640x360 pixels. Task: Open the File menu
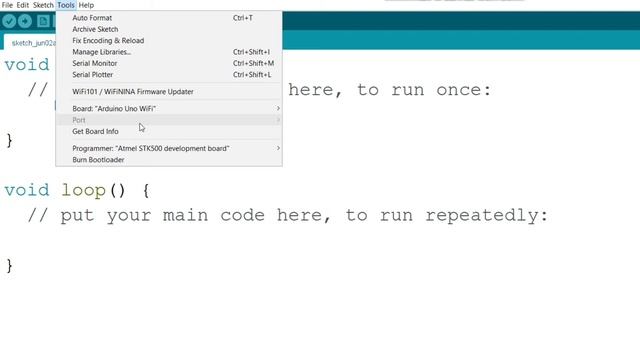coord(7,5)
